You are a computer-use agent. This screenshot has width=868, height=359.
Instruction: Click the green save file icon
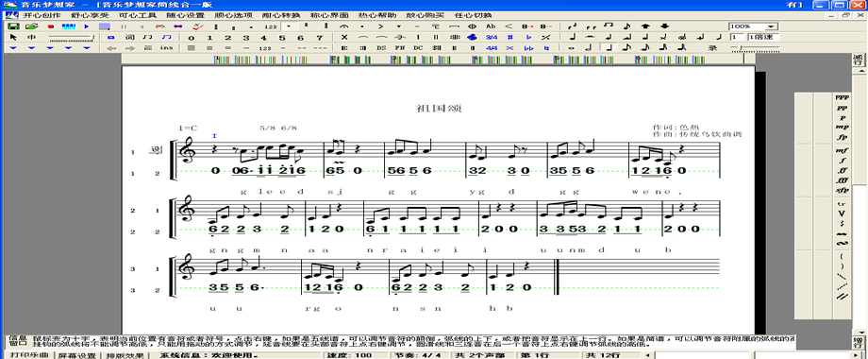[13, 26]
